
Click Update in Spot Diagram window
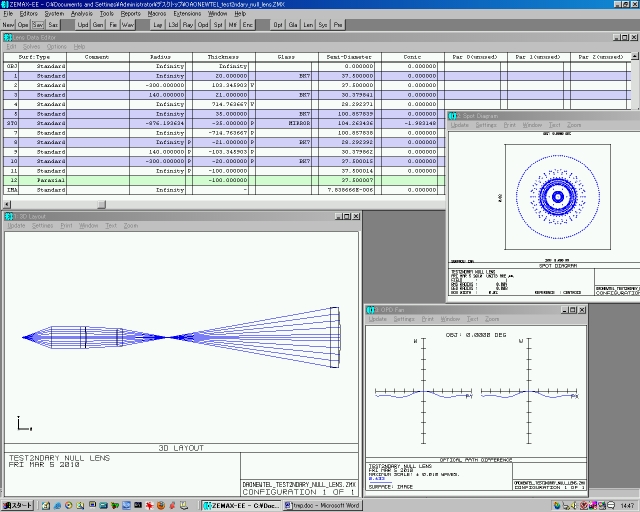point(460,125)
